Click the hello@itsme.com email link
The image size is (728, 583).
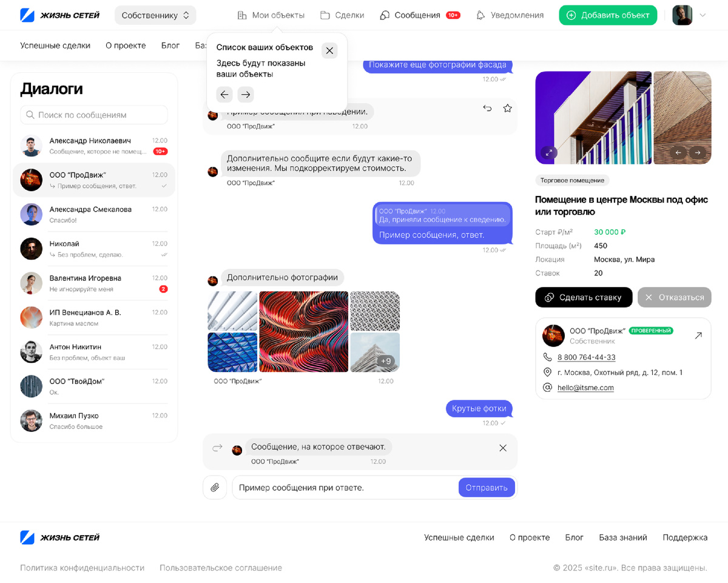coord(585,388)
